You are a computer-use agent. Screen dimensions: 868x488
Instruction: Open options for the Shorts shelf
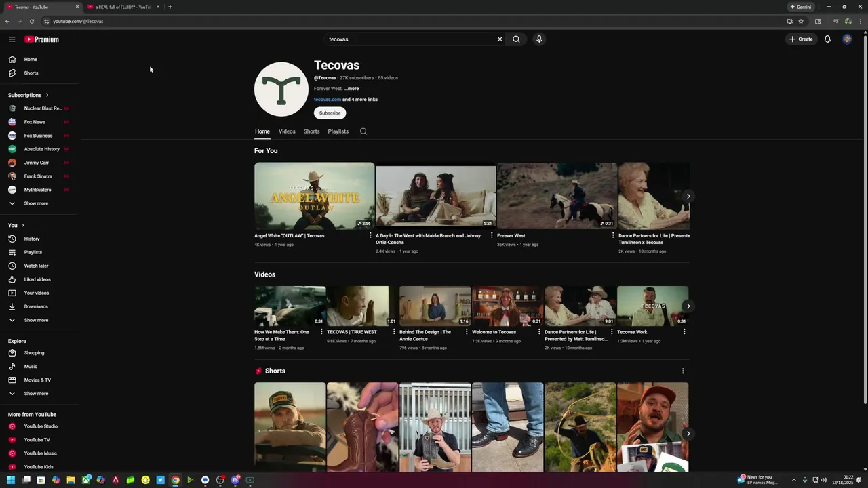coord(683,371)
